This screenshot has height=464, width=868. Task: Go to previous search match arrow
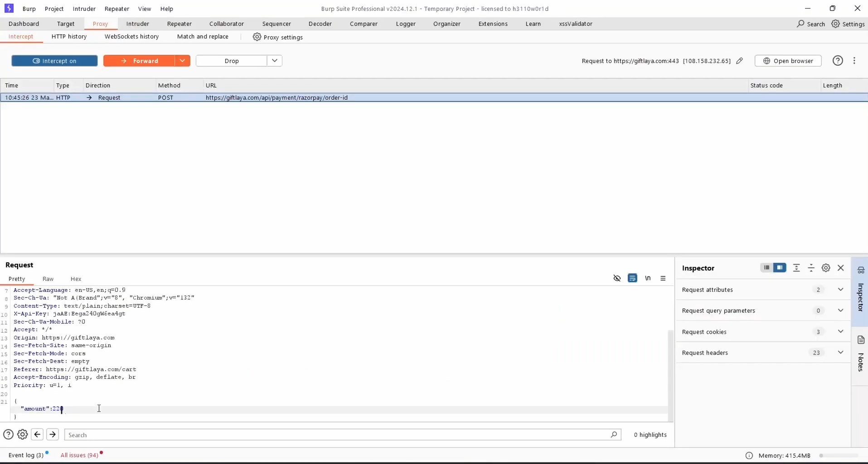(x=37, y=435)
